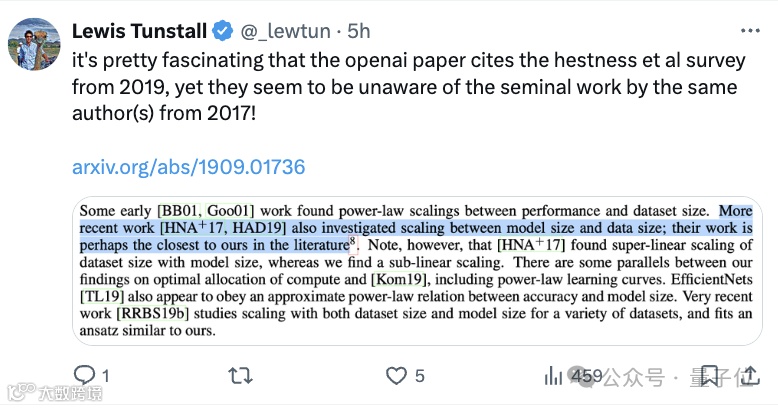Open tweet analytics via the bar-chart icon

[x=553, y=376]
